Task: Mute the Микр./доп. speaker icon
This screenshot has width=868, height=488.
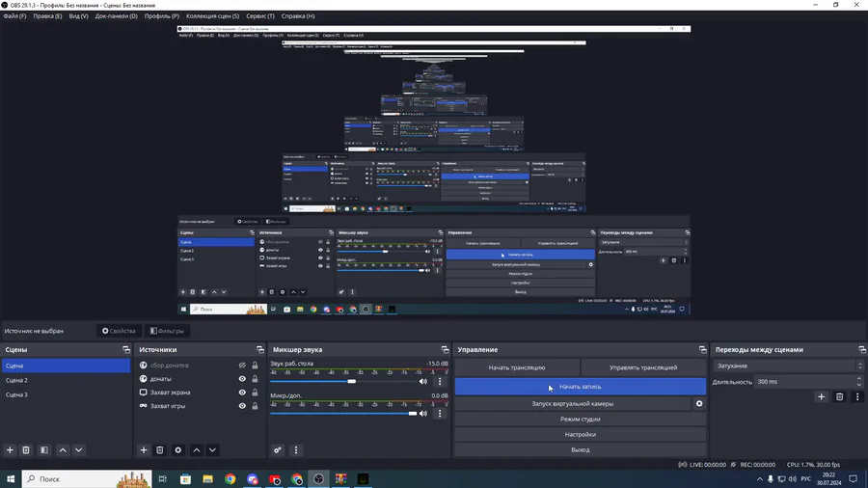Action: tap(423, 414)
